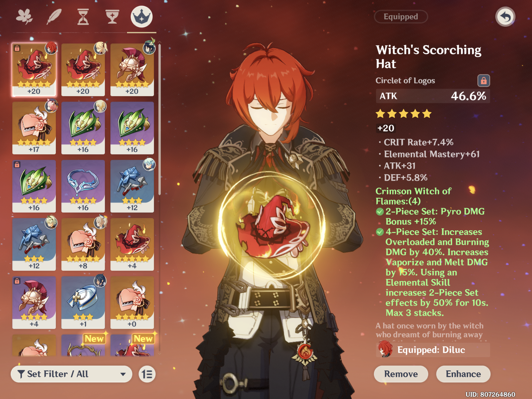Open the Set Filter / All dropdown

(x=71, y=374)
